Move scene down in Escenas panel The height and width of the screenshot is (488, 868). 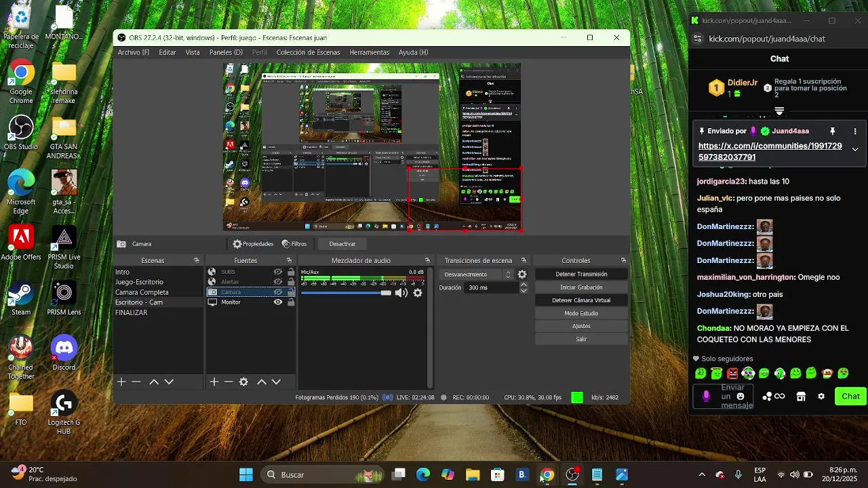click(169, 382)
